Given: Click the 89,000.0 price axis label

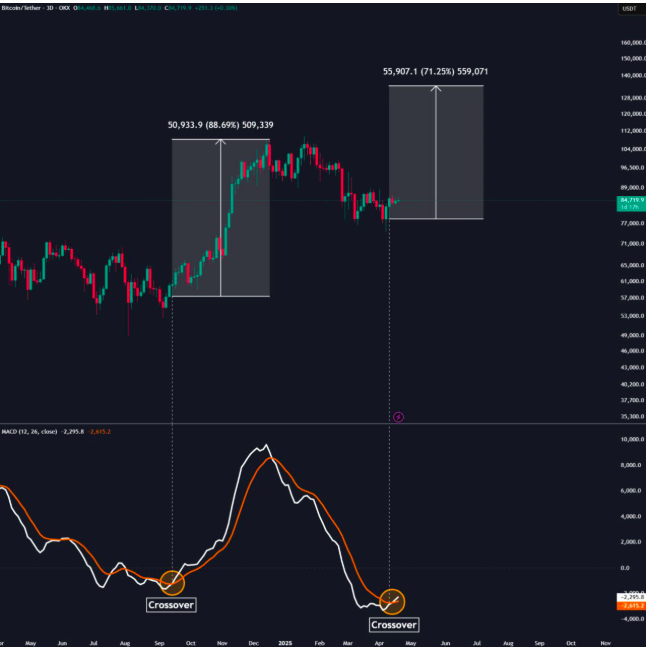Looking at the screenshot, I should pyautogui.click(x=633, y=187).
